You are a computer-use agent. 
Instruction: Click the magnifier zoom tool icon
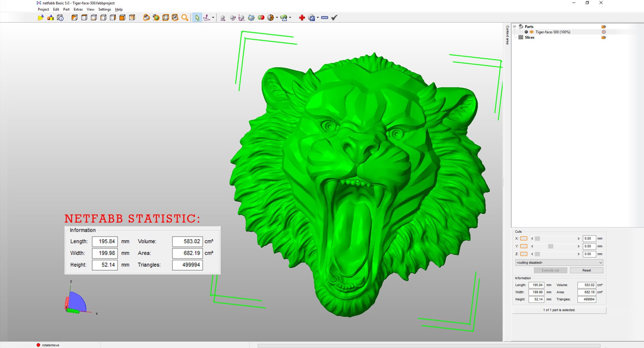[x=185, y=18]
